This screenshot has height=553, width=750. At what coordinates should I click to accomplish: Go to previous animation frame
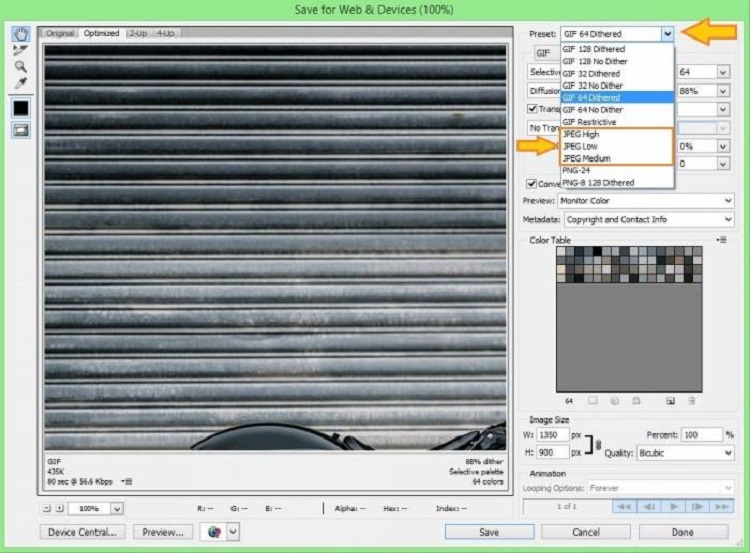point(649,507)
